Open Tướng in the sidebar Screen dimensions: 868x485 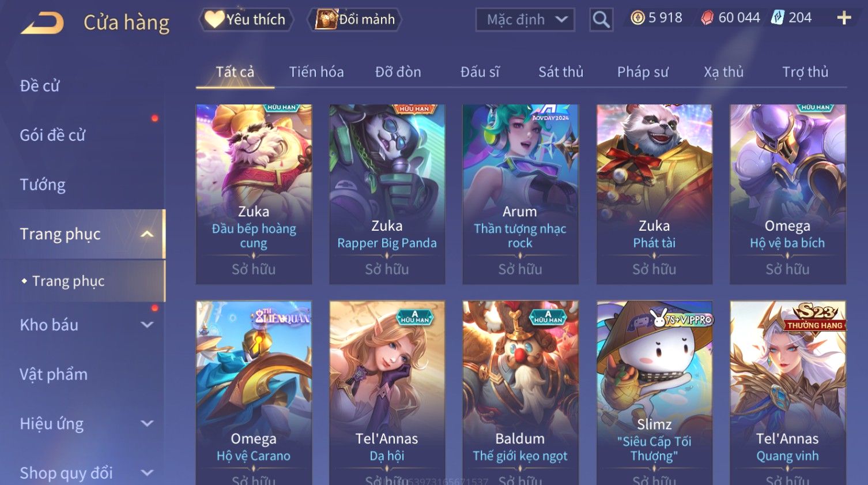click(43, 185)
